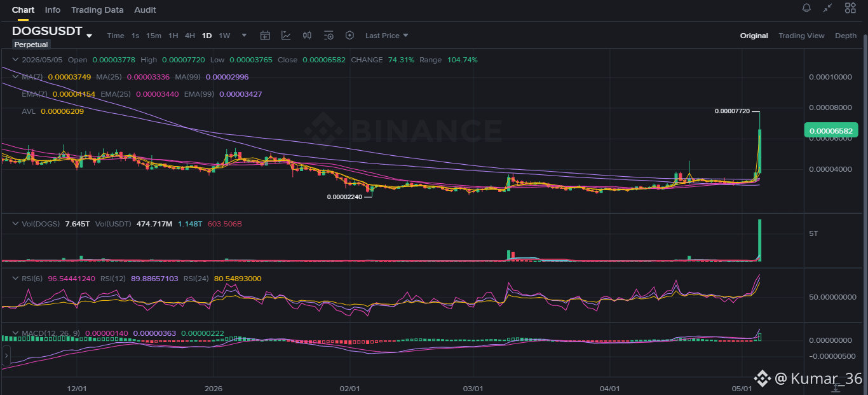The image size is (868, 395).
Task: Switch to the Depth chart view
Action: point(846,36)
